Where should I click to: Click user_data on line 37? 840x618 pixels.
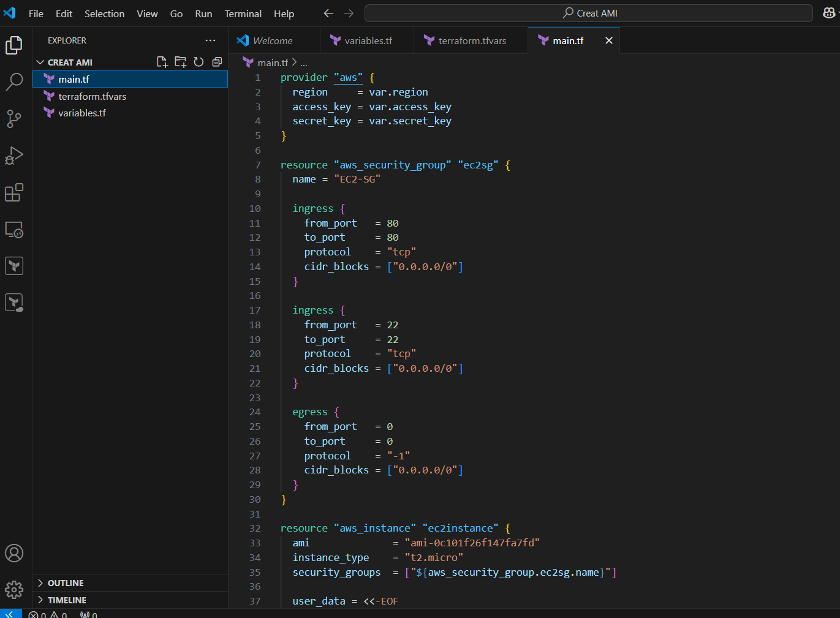(319, 601)
